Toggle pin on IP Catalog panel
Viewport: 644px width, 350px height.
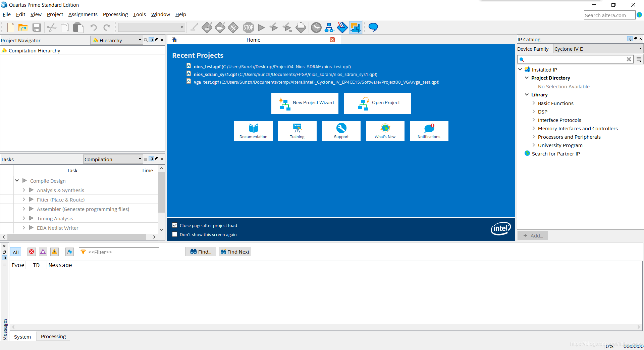[630, 39]
